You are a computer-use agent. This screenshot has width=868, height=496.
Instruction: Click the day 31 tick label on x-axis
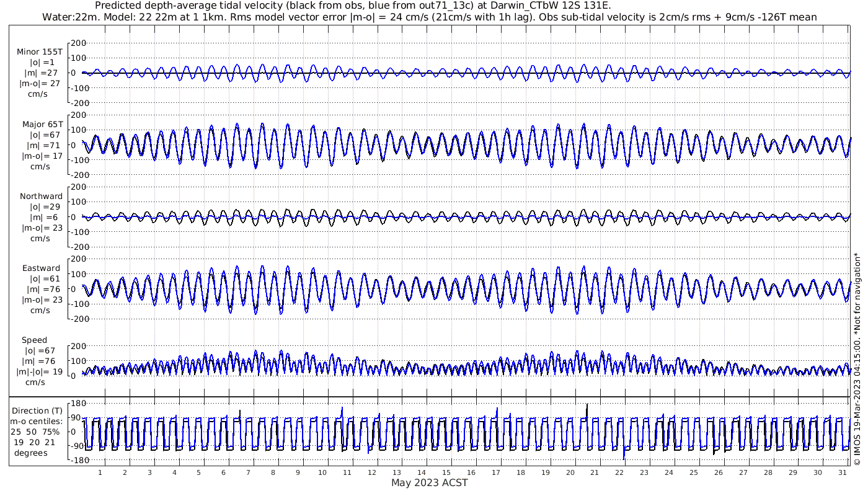(842, 472)
